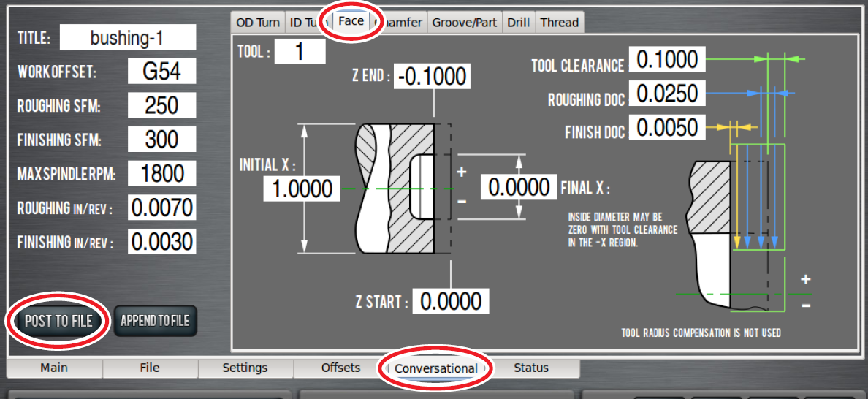
Task: View the Status tab
Action: [531, 368]
